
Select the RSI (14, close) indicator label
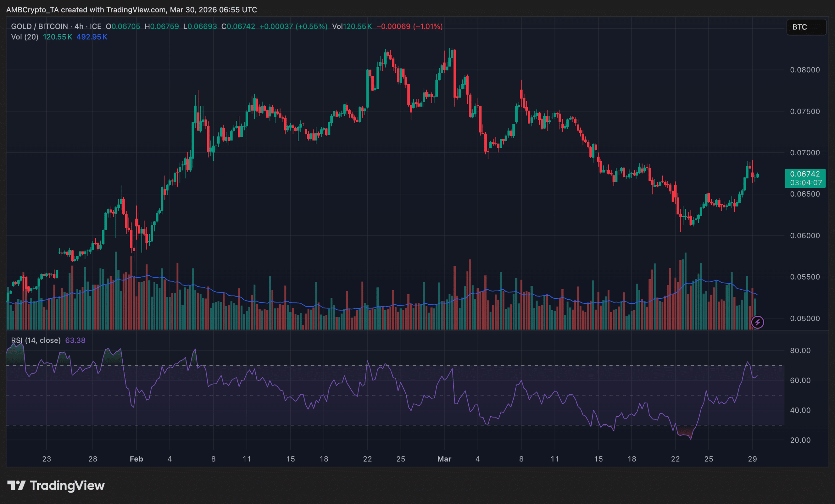pyautogui.click(x=36, y=340)
